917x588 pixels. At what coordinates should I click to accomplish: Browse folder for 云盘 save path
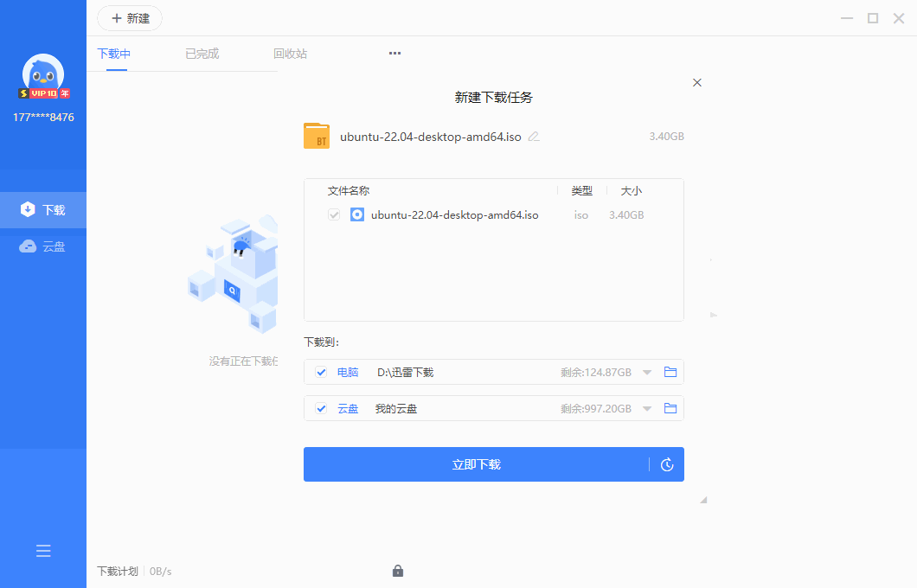(670, 408)
